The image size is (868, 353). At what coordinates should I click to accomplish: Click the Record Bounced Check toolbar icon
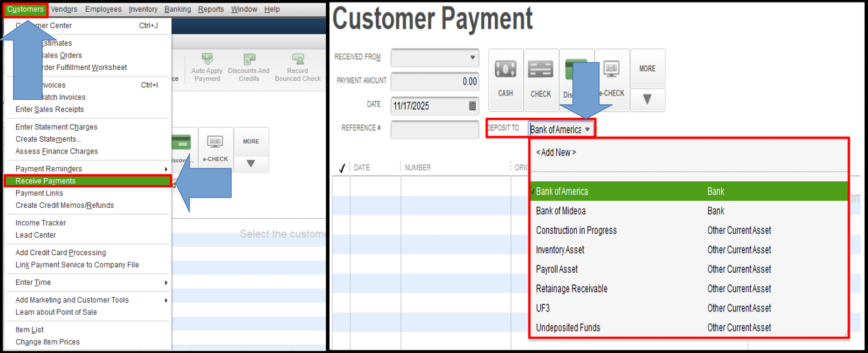[x=298, y=68]
